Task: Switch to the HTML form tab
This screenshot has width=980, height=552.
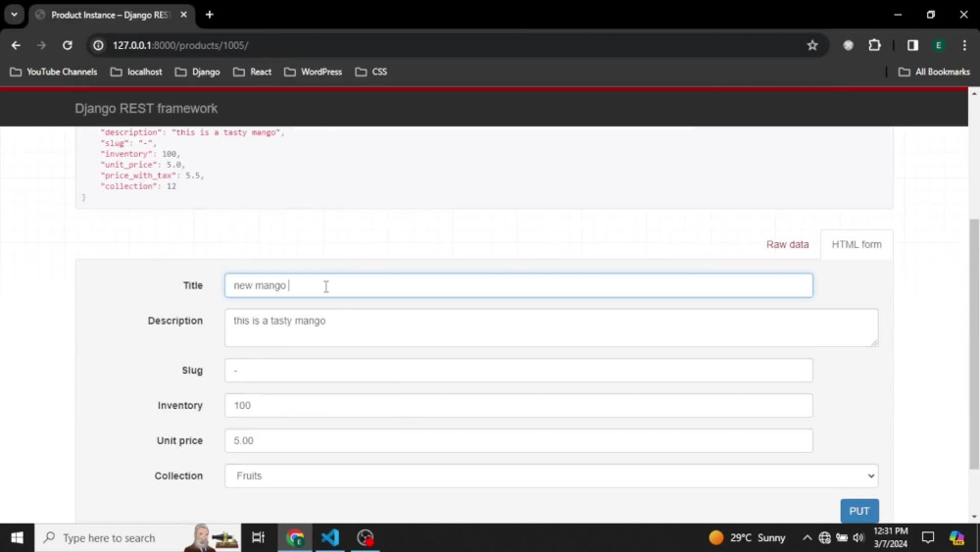Action: pyautogui.click(x=857, y=244)
